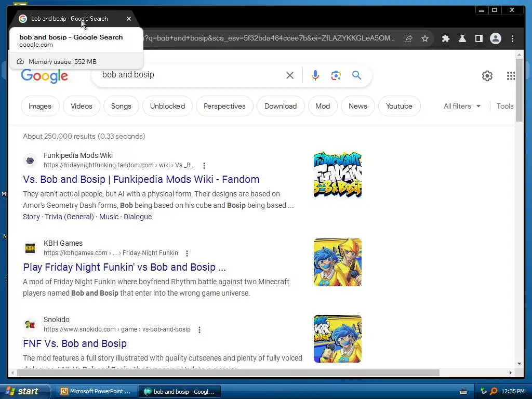This screenshot has width=532, height=399.
Task: Click the URL in the address bar
Action: click(x=270, y=38)
